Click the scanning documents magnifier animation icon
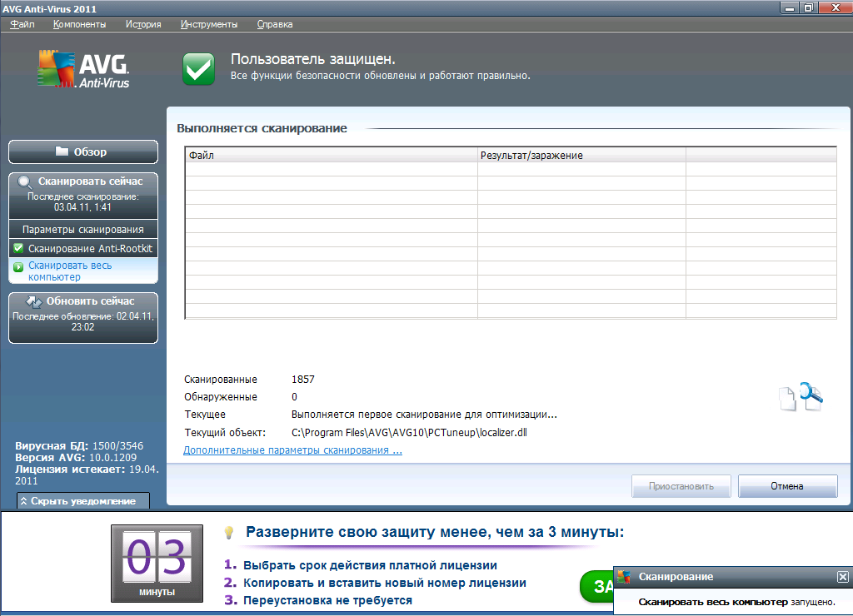Viewport: 853px width, 616px height. (801, 397)
